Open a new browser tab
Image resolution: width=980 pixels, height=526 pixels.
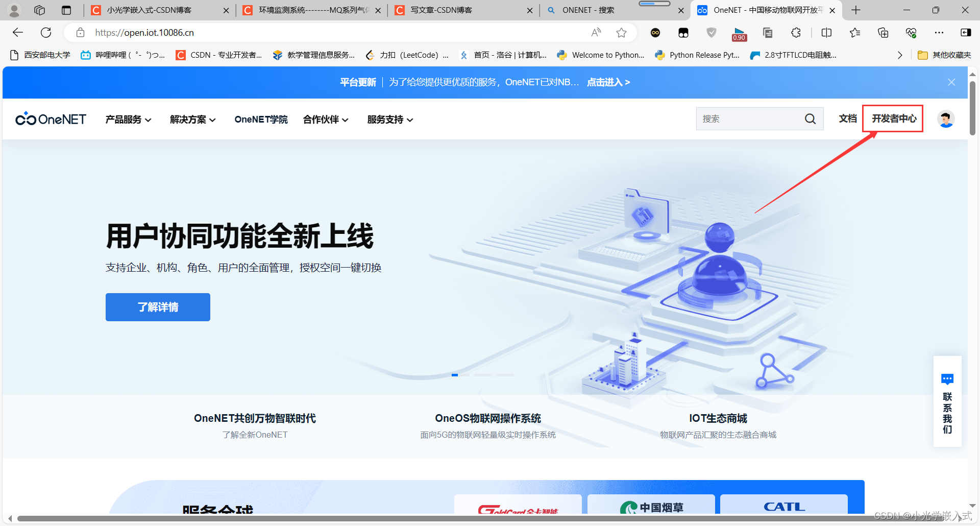[x=856, y=10]
